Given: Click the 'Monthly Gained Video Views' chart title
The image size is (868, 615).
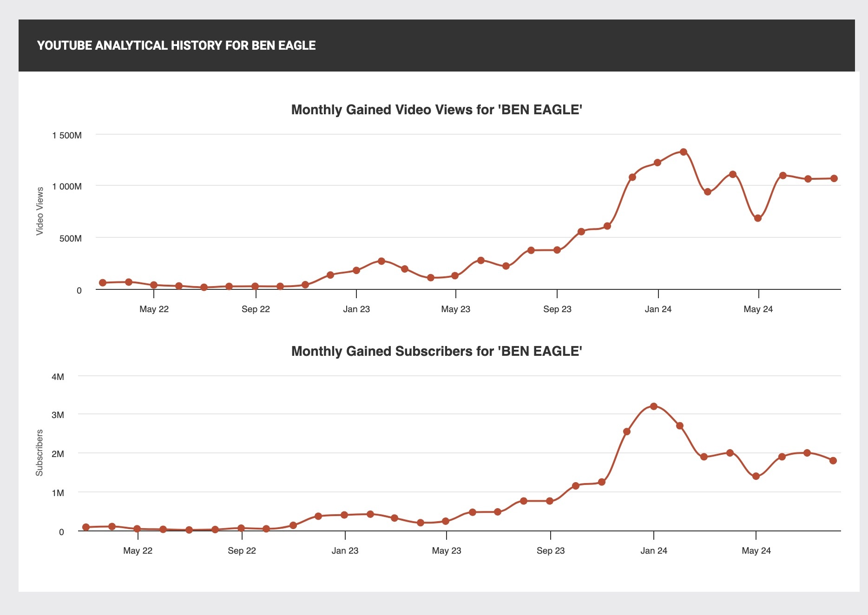Looking at the screenshot, I should (436, 110).
